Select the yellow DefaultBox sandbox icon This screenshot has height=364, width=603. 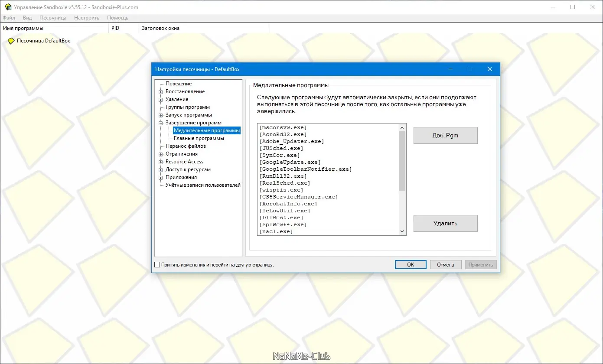[x=11, y=41]
